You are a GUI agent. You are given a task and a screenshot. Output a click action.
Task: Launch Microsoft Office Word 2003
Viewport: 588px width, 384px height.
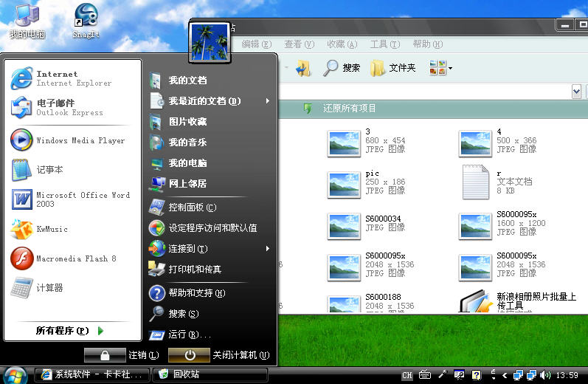pos(72,199)
